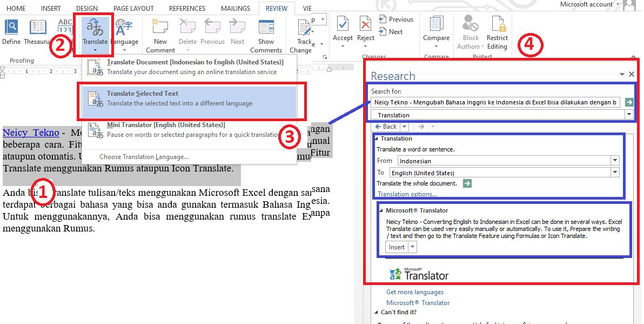Viewport: 644px width, 324px height.
Task: Jump to Next change
Action: click(391, 32)
